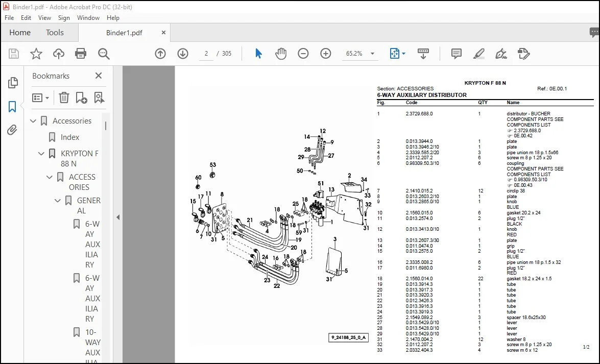
Task: Open the Index bookmark
Action: point(69,137)
